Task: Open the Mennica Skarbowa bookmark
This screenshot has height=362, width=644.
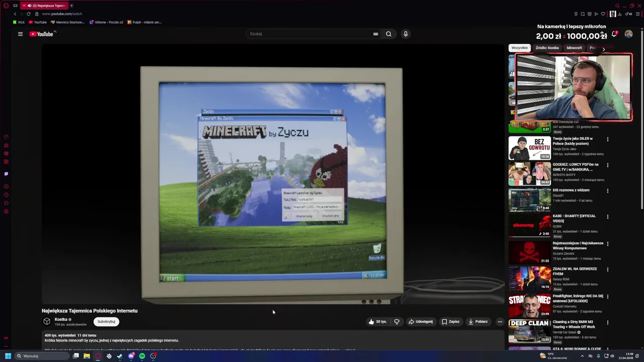Action: [x=68, y=22]
